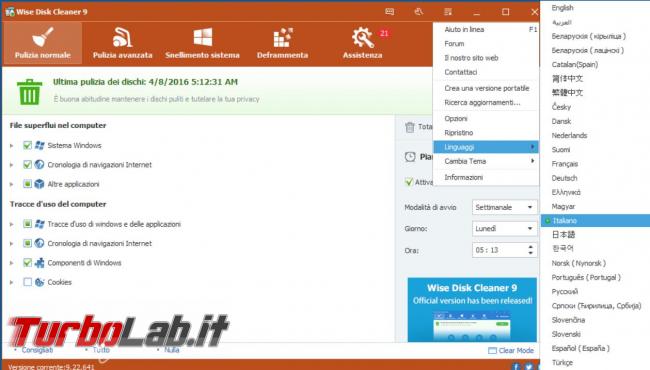Click the Clear Mode link
Image resolution: width=650 pixels, height=370 pixels.
click(x=516, y=351)
